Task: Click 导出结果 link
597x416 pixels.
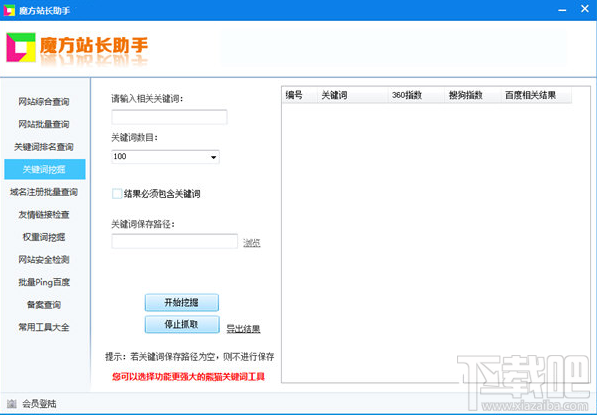Action: tap(243, 328)
